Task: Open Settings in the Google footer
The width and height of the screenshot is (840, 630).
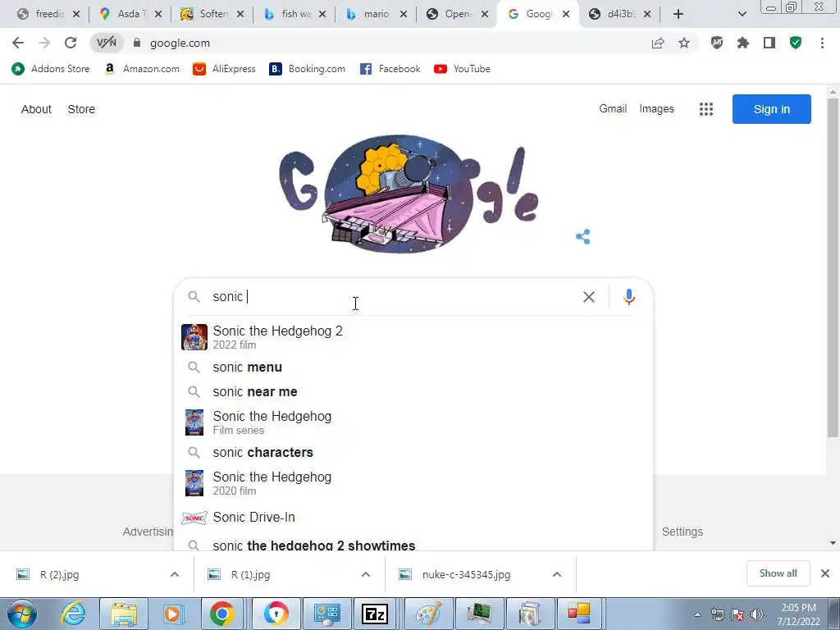Action: [682, 532]
